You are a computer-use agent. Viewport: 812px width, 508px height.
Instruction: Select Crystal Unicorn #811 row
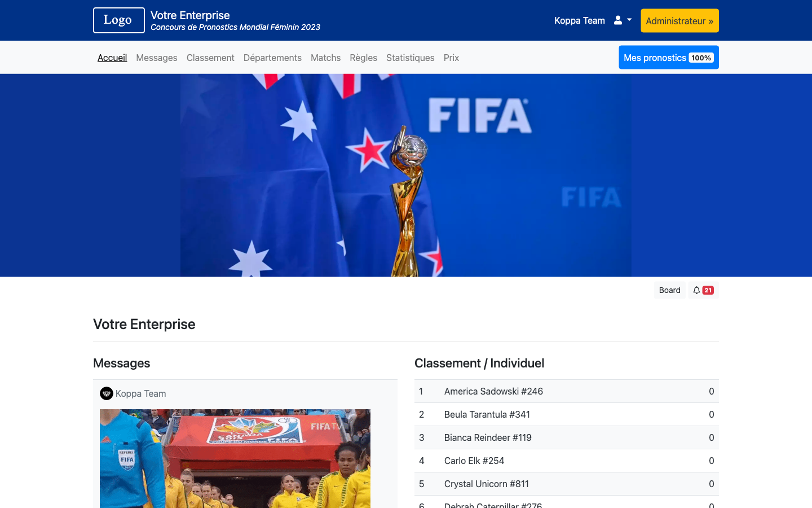pos(567,484)
